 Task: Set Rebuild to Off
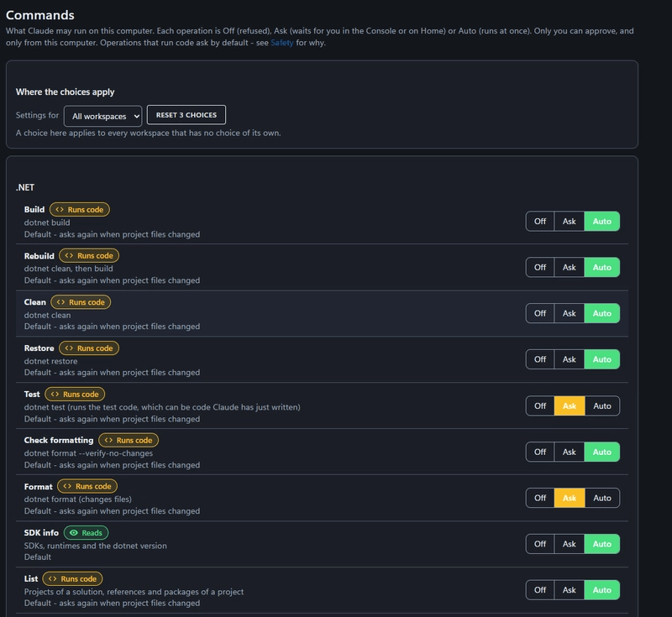(540, 267)
